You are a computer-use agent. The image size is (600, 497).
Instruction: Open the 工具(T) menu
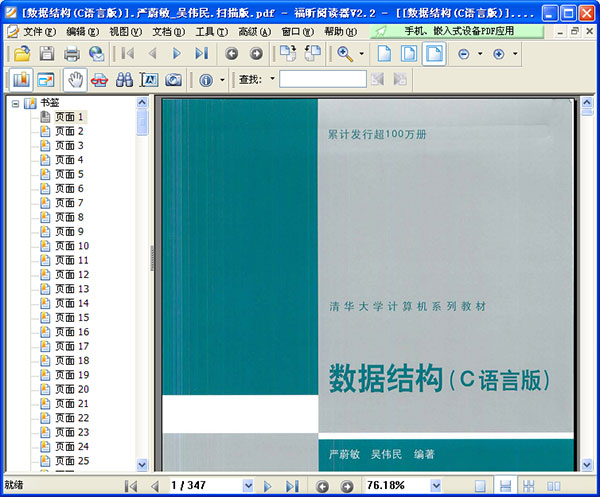tap(212, 31)
